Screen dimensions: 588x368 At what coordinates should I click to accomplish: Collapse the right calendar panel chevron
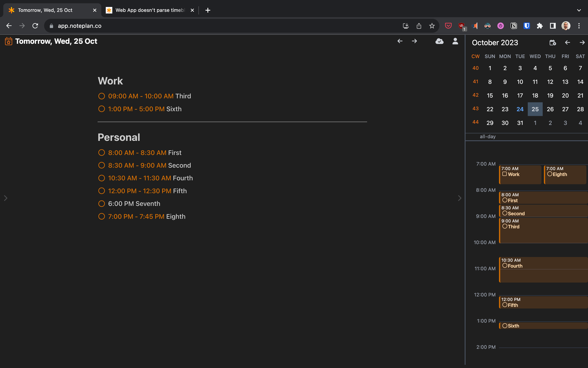pyautogui.click(x=459, y=198)
